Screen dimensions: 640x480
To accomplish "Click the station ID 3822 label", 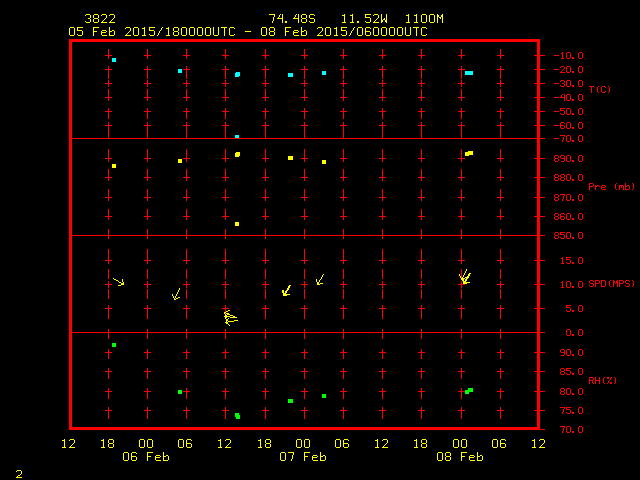I will (x=98, y=19).
